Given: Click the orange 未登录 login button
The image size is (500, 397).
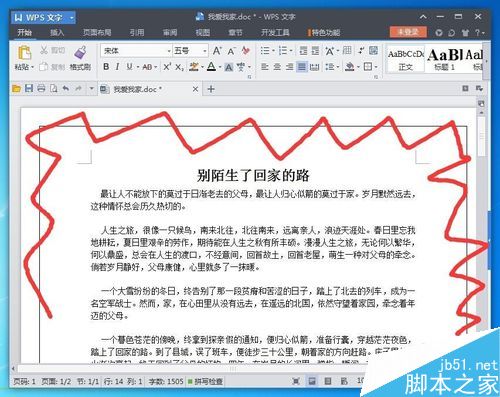Looking at the screenshot, I should tap(408, 32).
